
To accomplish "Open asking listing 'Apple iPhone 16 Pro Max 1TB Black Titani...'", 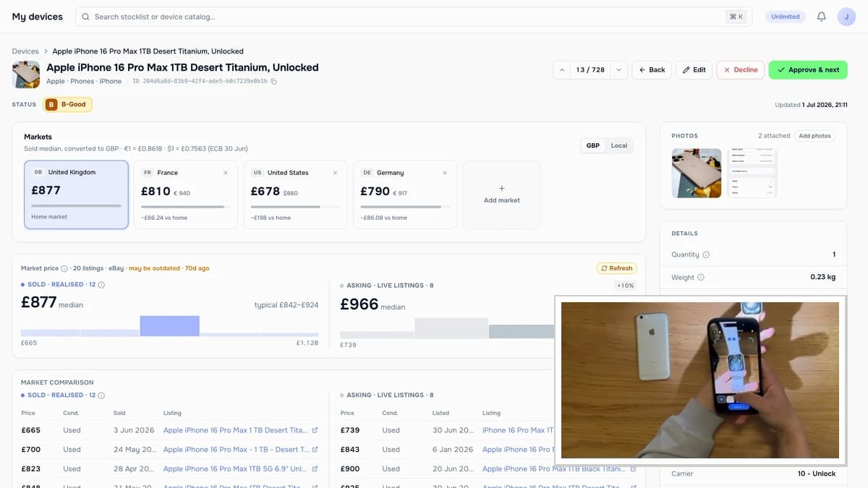I will click(x=554, y=469).
